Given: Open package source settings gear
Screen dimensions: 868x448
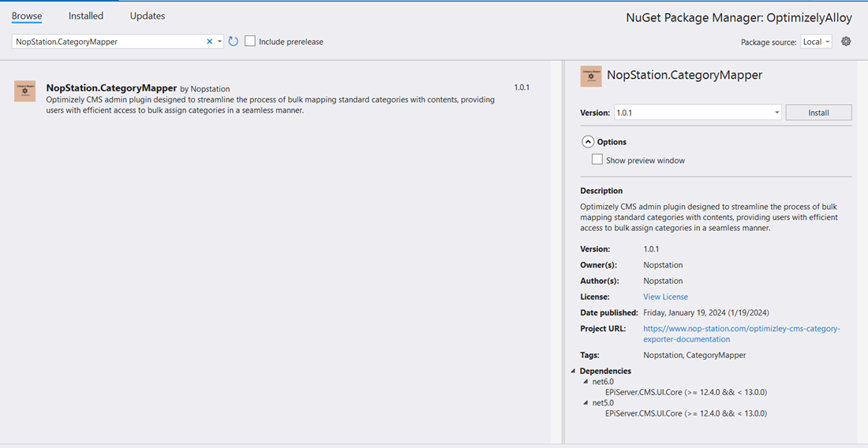Looking at the screenshot, I should [x=846, y=42].
